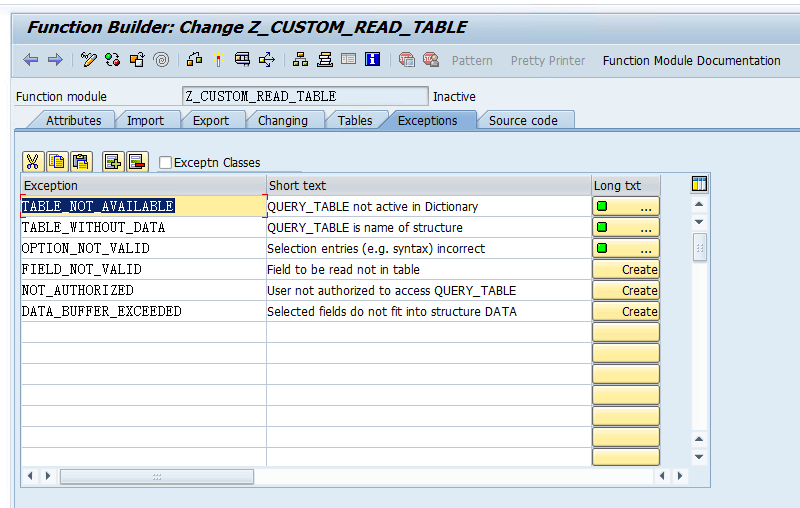Run syntax Check on the function module
800x508 pixels.
click(x=194, y=60)
